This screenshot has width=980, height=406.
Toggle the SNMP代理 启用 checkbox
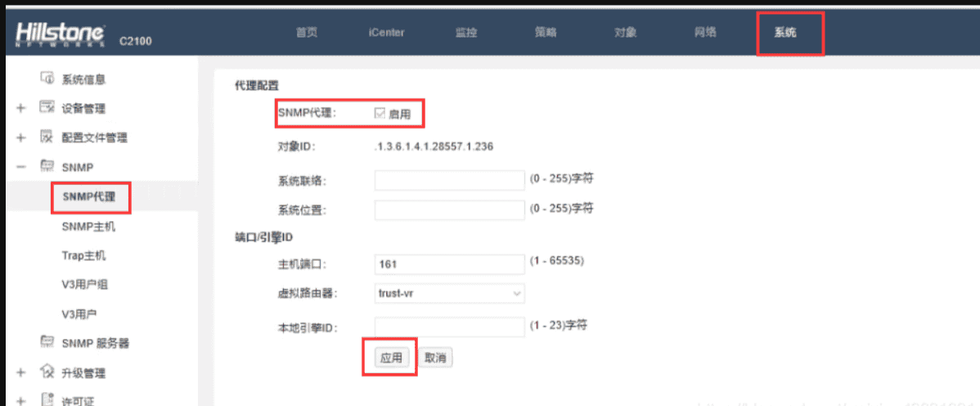pos(380,113)
